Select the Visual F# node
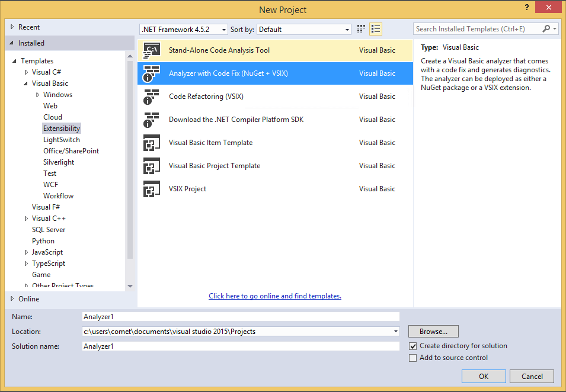 pyautogui.click(x=46, y=207)
